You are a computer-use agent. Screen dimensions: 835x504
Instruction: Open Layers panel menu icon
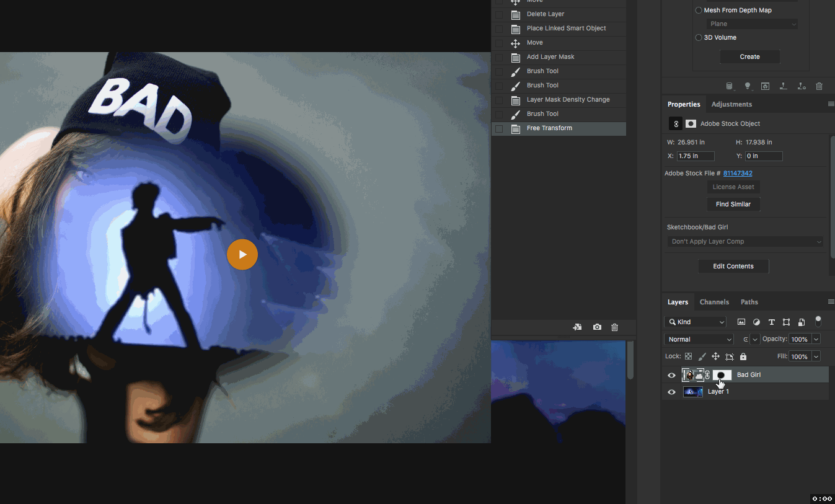pyautogui.click(x=831, y=302)
